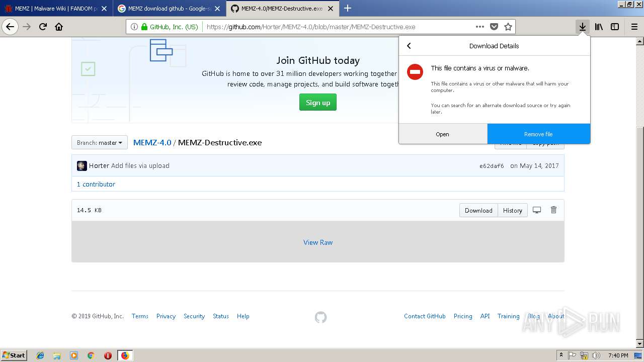The height and width of the screenshot is (362, 644).
Task: Open media player taskbar icon
Action: click(x=74, y=355)
